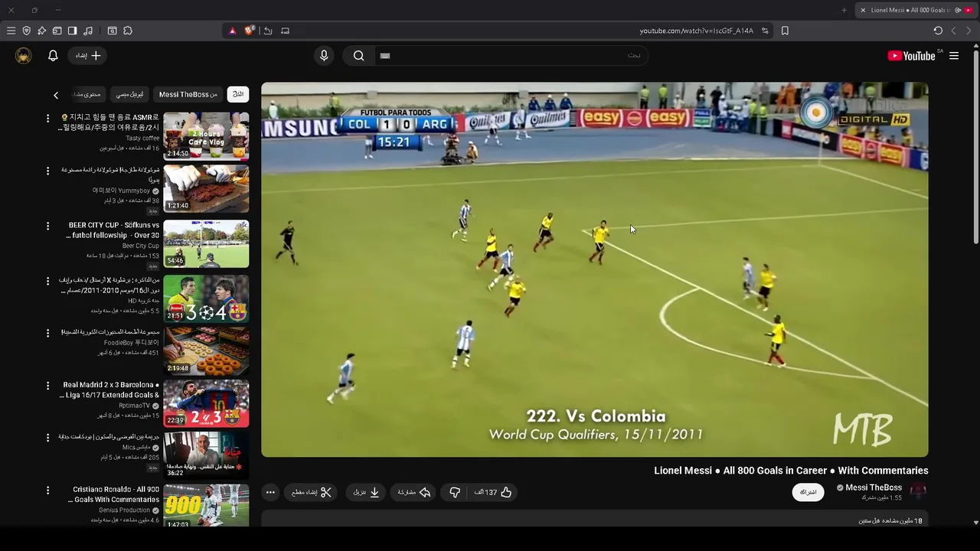Image resolution: width=980 pixels, height=551 pixels.
Task: Select the 'From Messi TheBoss' chip
Action: pos(188,94)
